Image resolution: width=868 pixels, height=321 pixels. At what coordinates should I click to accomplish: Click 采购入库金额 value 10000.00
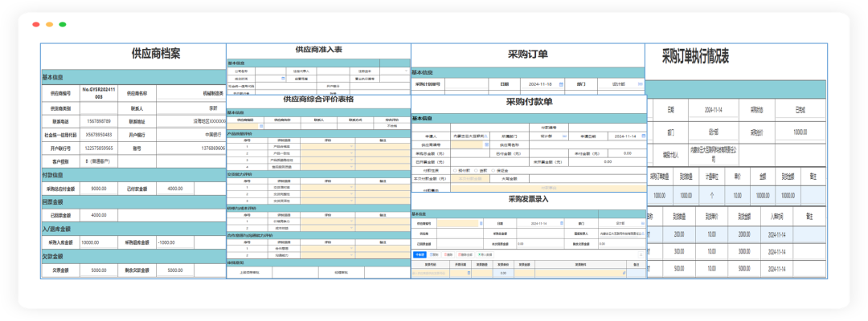click(90, 242)
